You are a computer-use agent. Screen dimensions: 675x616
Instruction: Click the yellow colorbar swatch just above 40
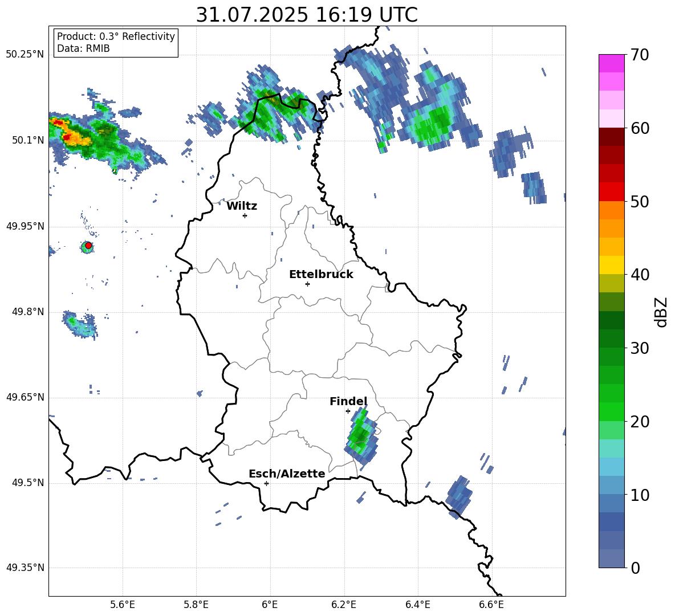pos(611,265)
